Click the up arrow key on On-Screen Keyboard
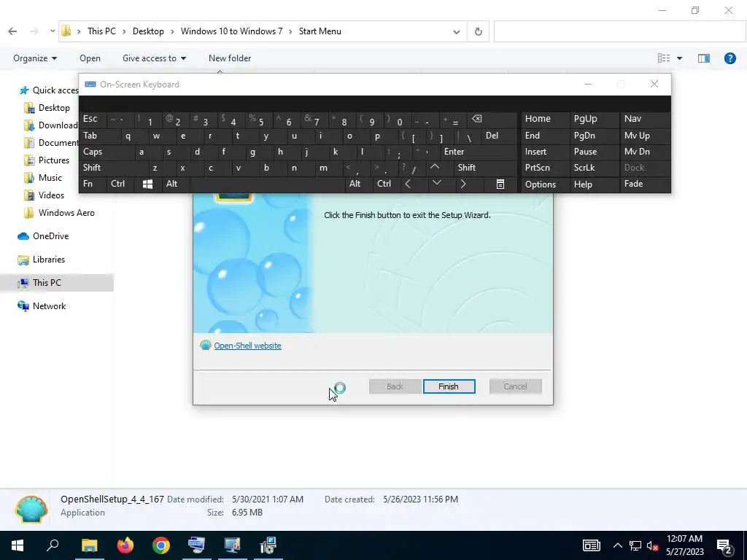This screenshot has height=560, width=747. 435,167
